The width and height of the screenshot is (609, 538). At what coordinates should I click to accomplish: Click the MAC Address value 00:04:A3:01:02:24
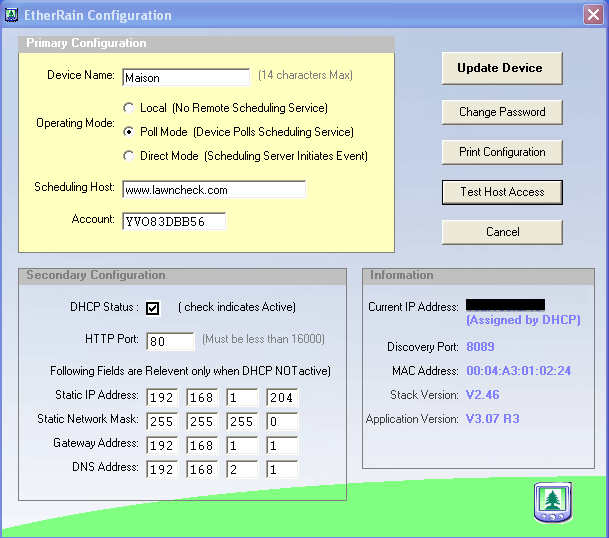[x=519, y=371]
